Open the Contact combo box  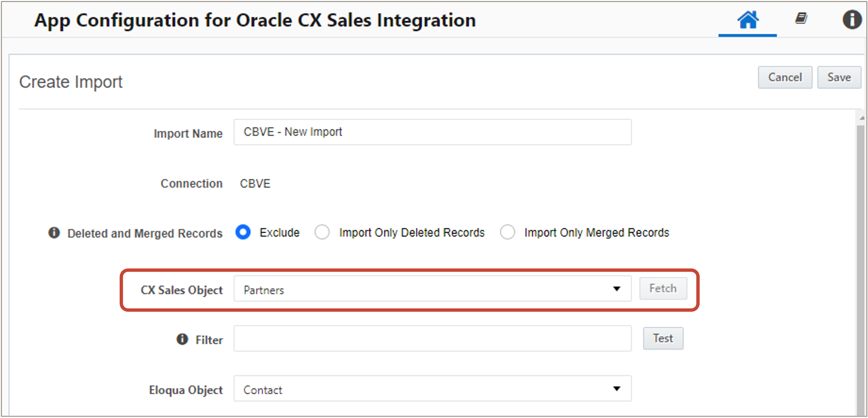[x=421, y=389]
